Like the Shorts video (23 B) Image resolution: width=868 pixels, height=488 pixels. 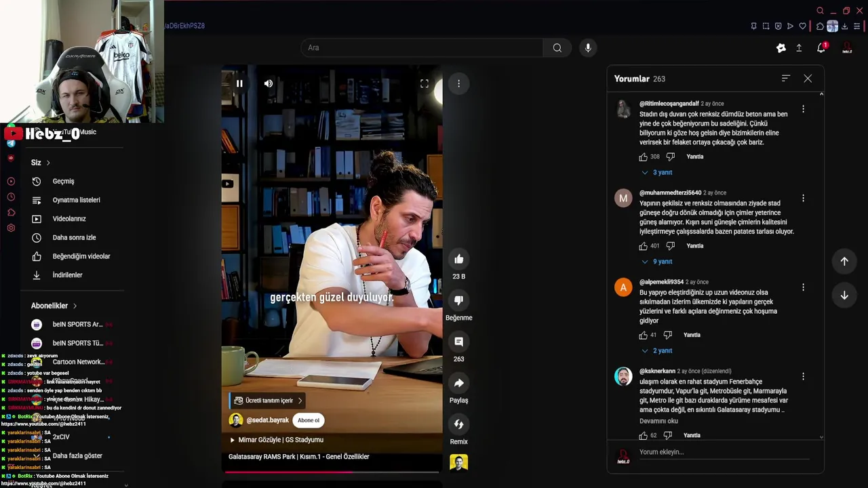click(x=459, y=259)
